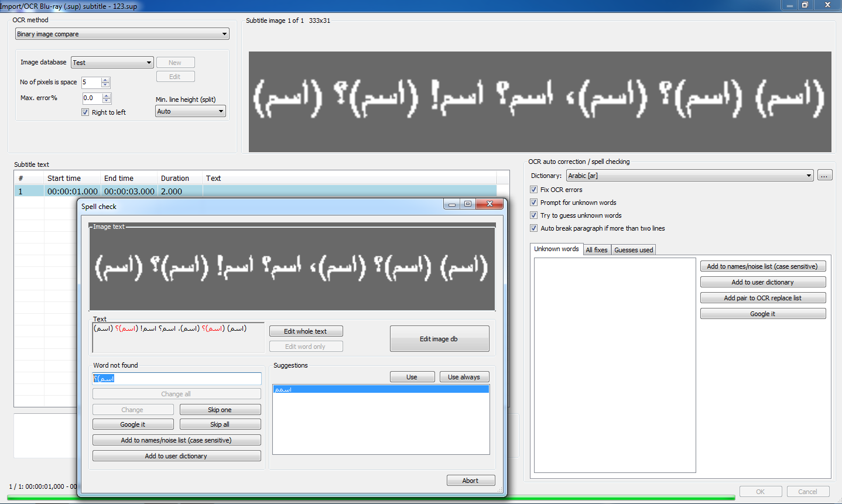This screenshot has width=842, height=504.
Task: Disable the Right to left checkbox
Action: coord(85,112)
